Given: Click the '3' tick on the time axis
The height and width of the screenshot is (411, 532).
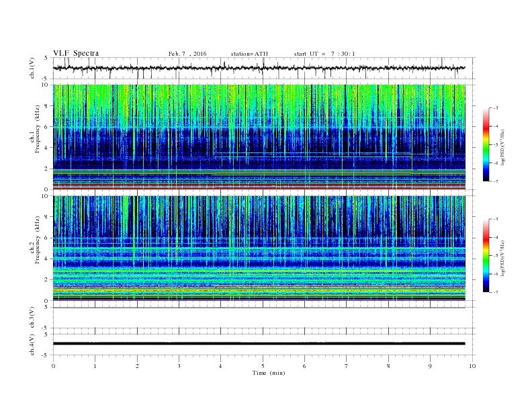Looking at the screenshot, I should pos(179,366).
